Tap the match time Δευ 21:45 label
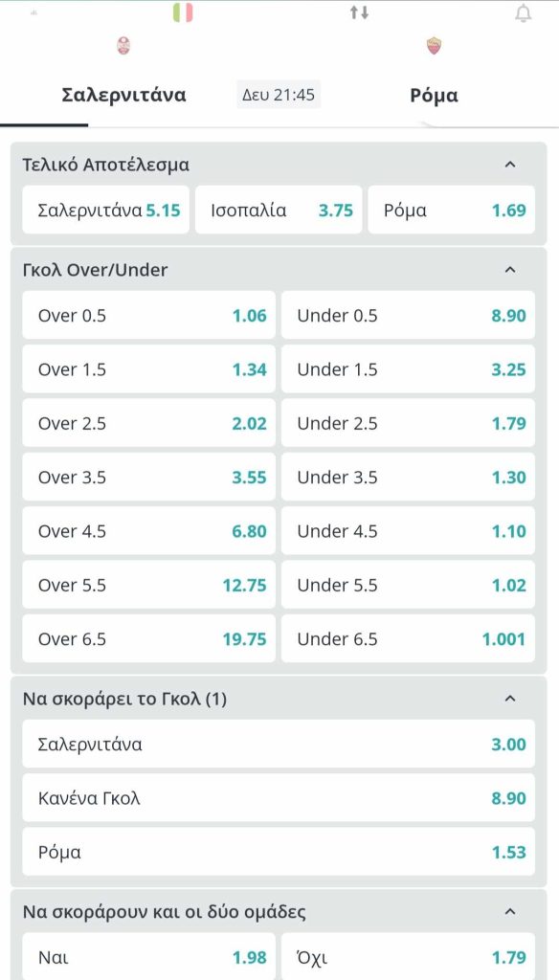The image size is (559, 980). tap(279, 96)
